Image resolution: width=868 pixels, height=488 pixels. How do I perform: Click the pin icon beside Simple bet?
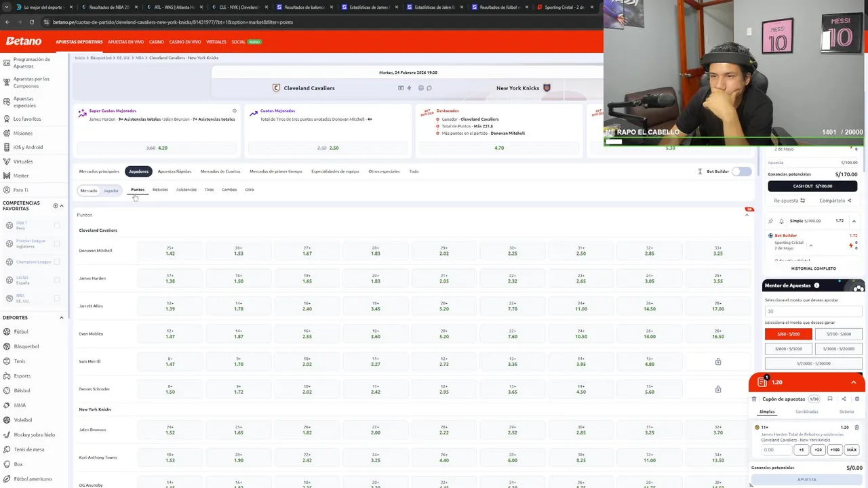coord(772,221)
